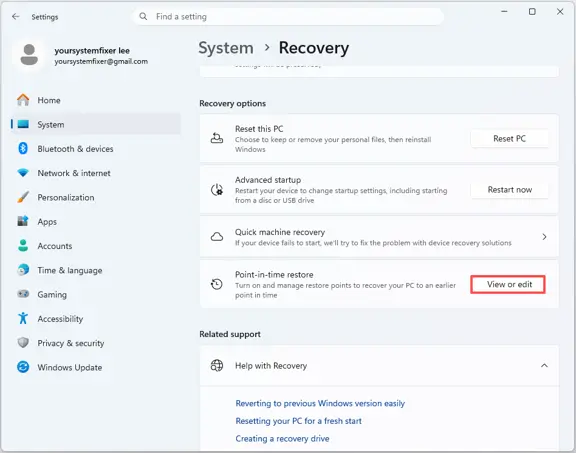The image size is (576, 453).
Task: Click the Accessibility figure icon
Action: tap(23, 319)
